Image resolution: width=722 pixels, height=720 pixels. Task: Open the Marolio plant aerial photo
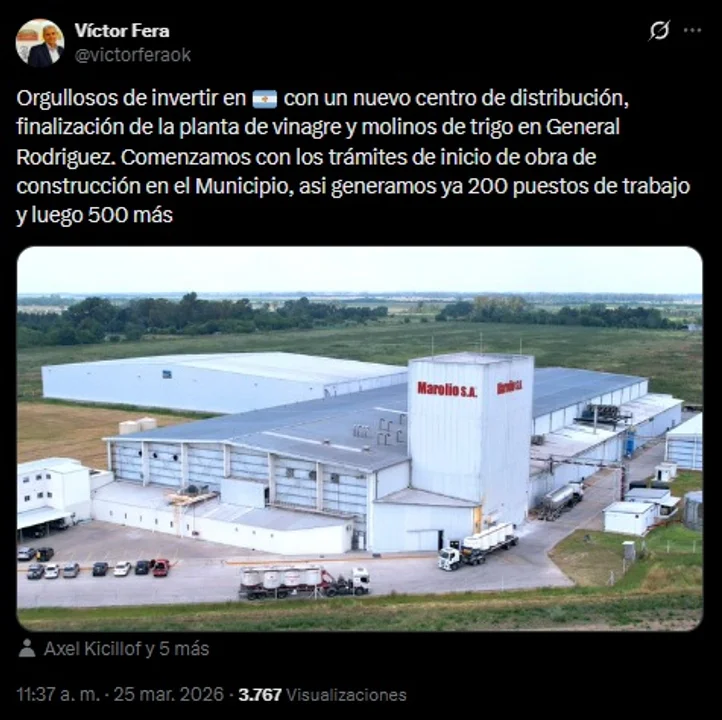360,438
